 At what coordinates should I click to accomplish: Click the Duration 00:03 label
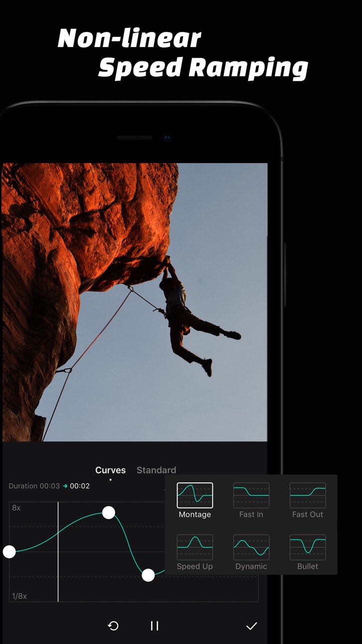click(x=34, y=486)
